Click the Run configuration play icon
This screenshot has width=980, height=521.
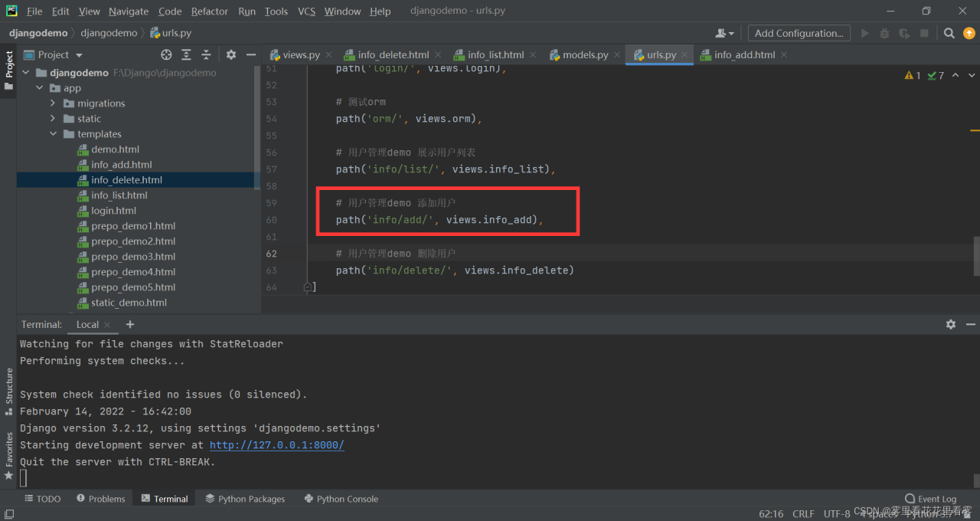point(865,33)
